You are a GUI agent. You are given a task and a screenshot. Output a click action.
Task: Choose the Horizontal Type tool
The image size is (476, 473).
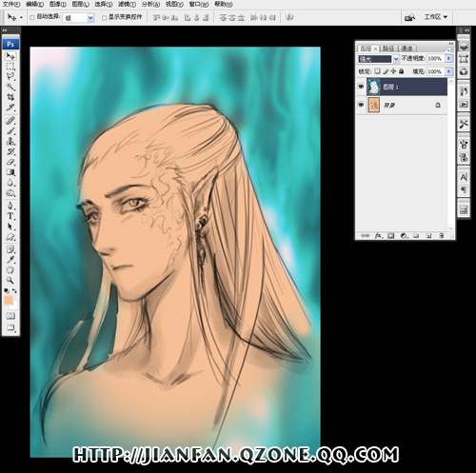click(x=10, y=216)
